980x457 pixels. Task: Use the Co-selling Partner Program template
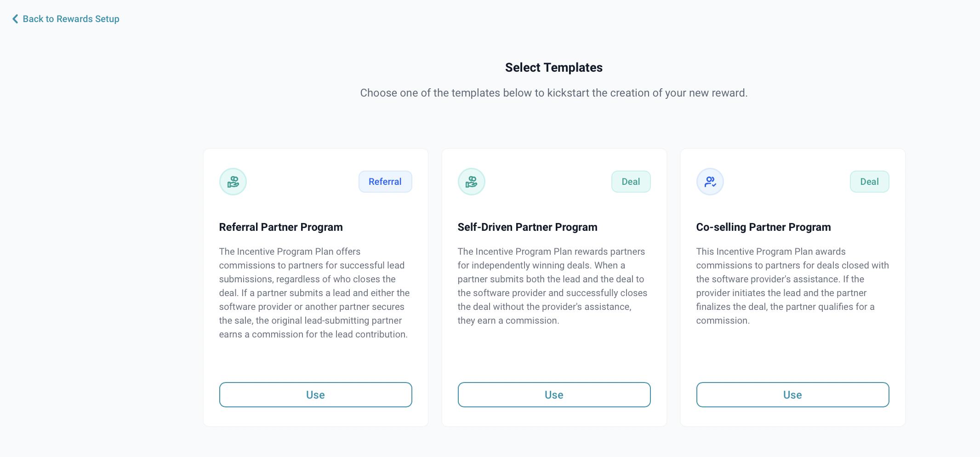point(792,394)
